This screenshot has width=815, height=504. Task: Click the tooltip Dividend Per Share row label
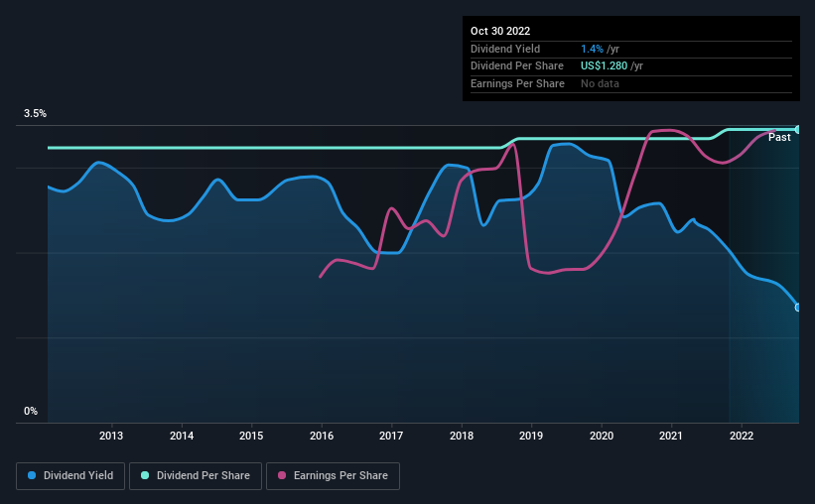(x=516, y=66)
